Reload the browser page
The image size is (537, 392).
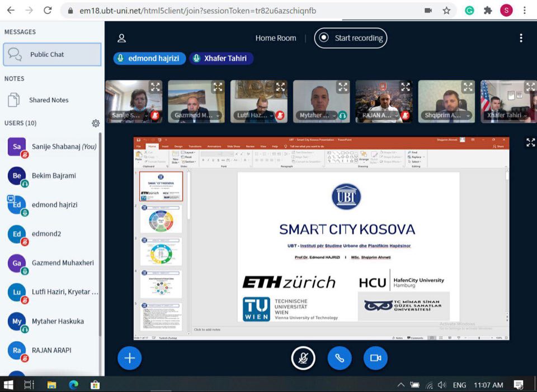click(48, 11)
